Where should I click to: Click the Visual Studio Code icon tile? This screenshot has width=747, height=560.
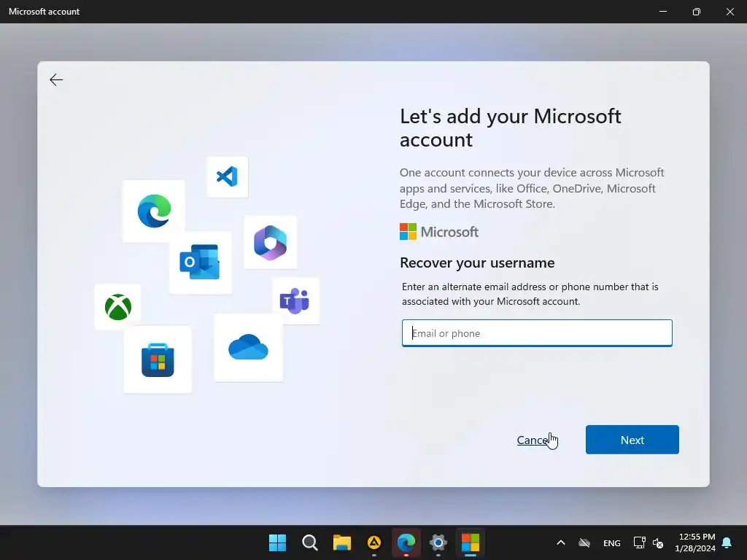(x=228, y=176)
